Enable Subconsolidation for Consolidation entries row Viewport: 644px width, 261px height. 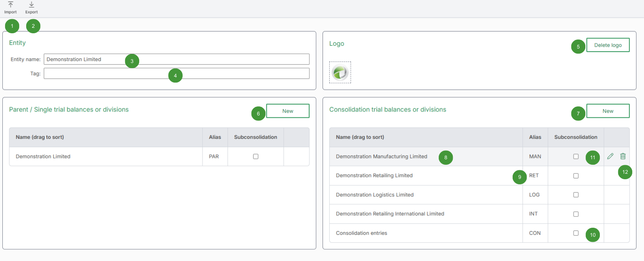click(x=576, y=233)
